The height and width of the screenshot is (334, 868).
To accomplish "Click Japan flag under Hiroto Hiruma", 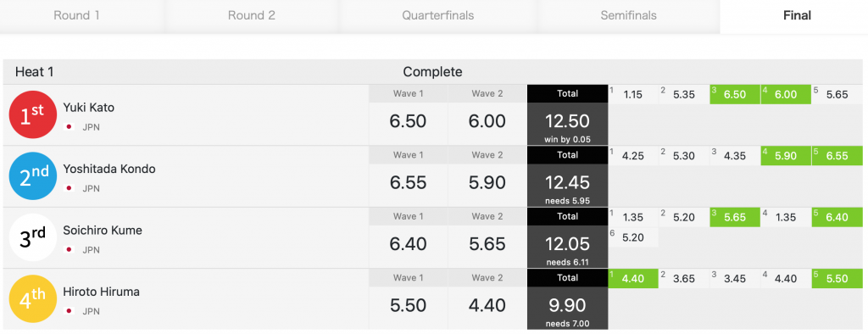I will (x=70, y=311).
